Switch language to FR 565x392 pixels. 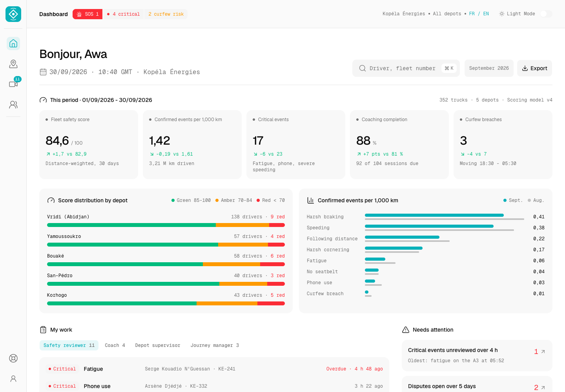472,14
